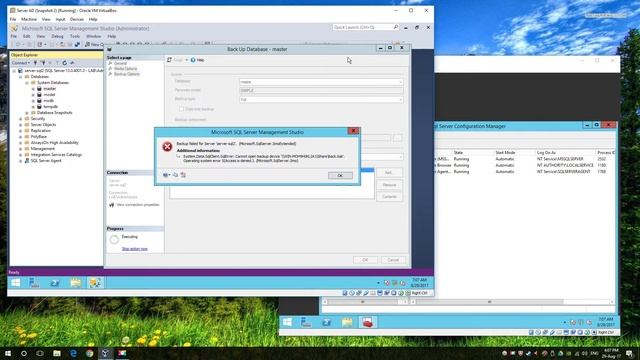Open Task View on the host taskbar
The width and height of the screenshot is (640, 360).
[x=40, y=353]
